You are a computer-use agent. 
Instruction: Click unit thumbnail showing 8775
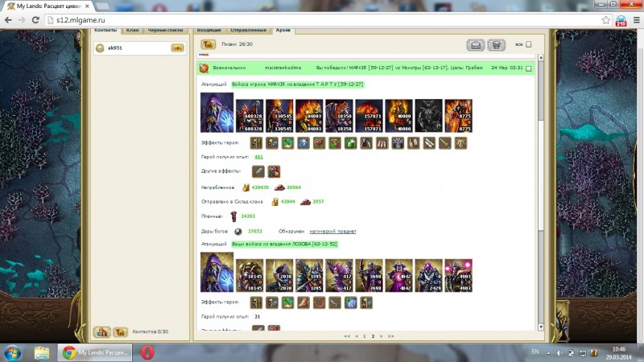tap(458, 116)
